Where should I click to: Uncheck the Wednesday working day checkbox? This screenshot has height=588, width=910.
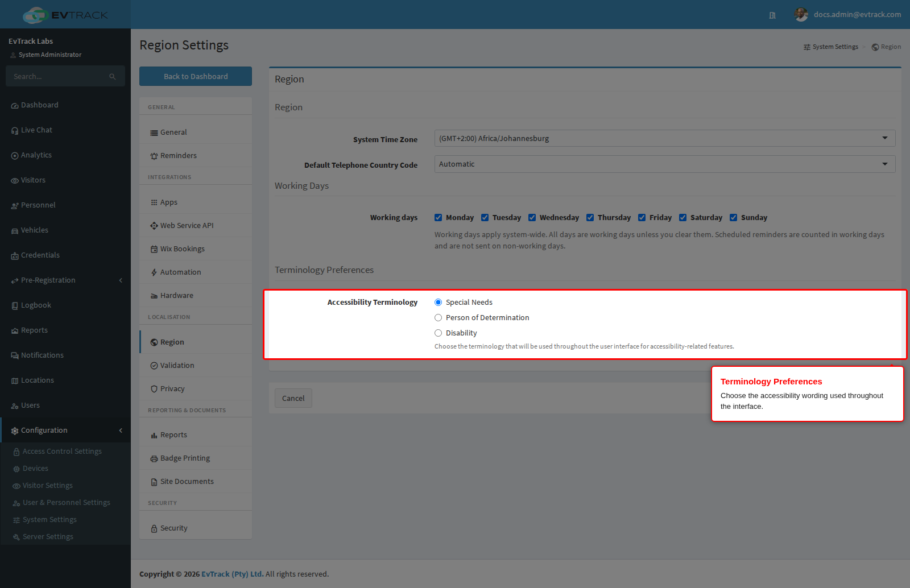[532, 217]
